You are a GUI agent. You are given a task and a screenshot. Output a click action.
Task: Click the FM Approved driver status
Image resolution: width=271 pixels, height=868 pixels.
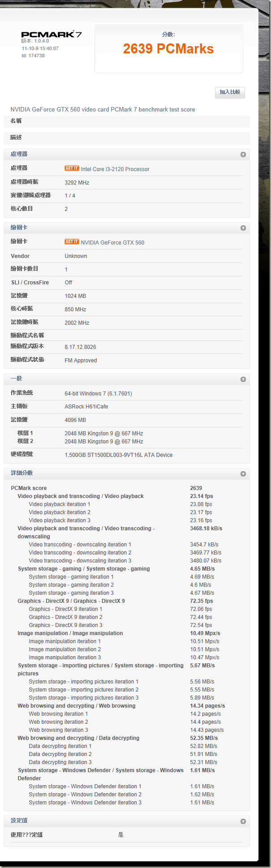(81, 361)
